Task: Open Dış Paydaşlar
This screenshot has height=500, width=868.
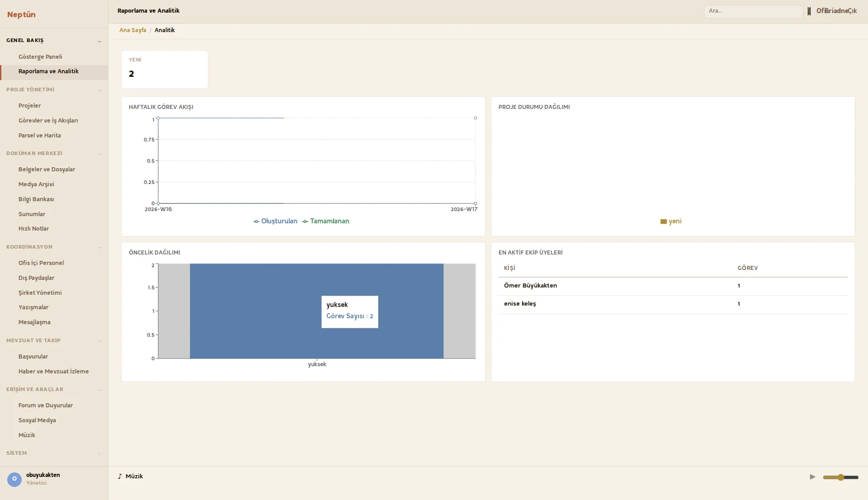Action: click(54, 278)
